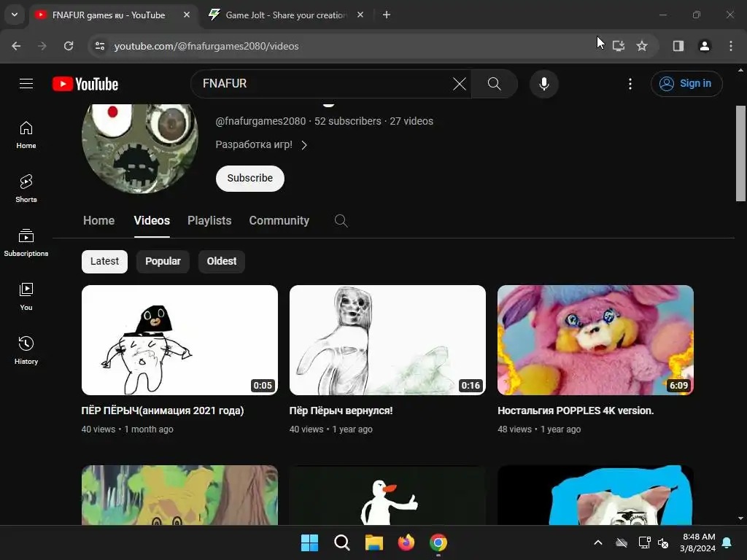Click the scrollbar down arrow
The height and width of the screenshot is (560, 747).
coord(740,518)
